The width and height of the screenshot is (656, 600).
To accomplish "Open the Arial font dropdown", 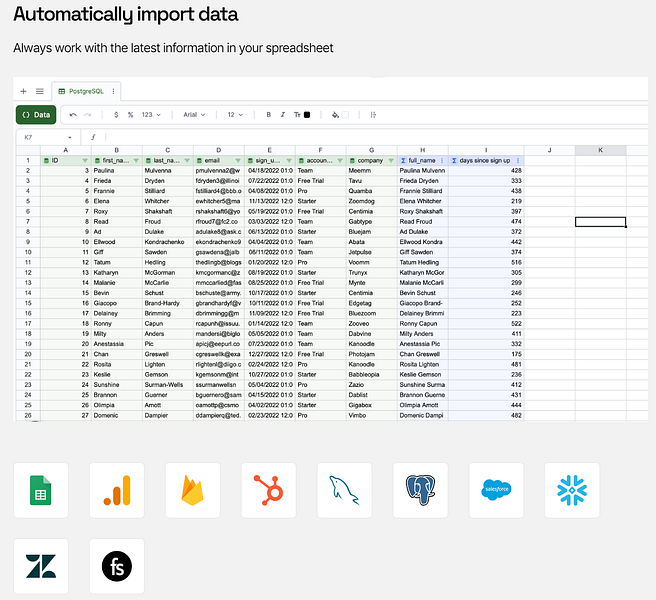I will coord(194,115).
